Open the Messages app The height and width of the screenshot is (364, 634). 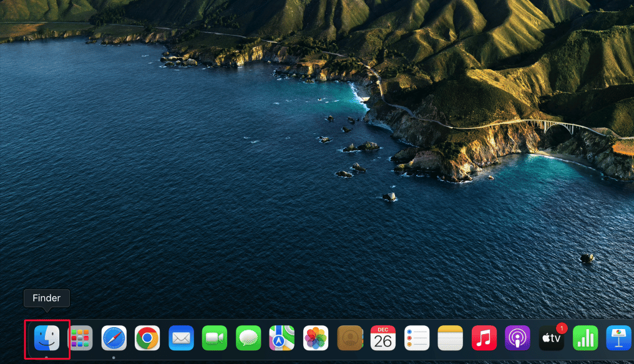tap(248, 338)
